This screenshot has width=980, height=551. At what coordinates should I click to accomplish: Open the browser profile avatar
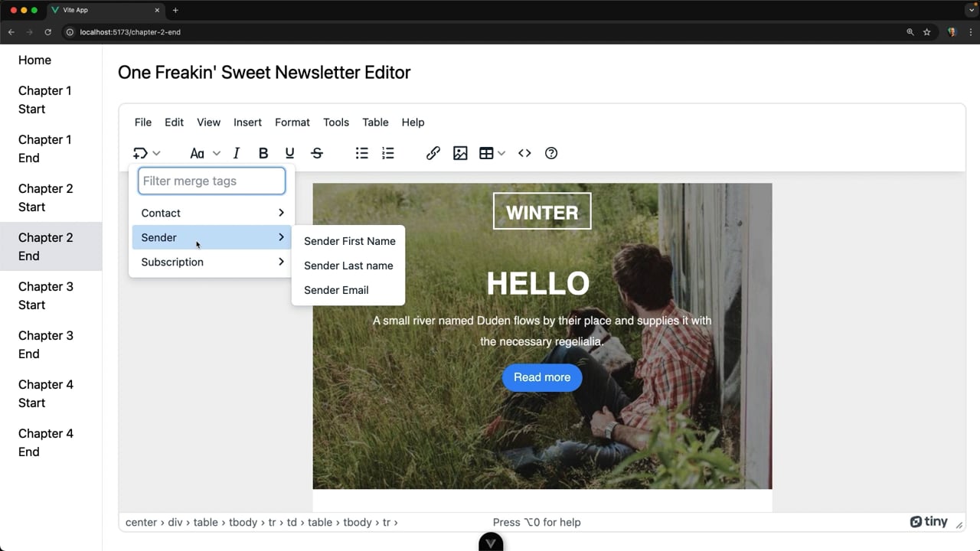[x=952, y=32]
